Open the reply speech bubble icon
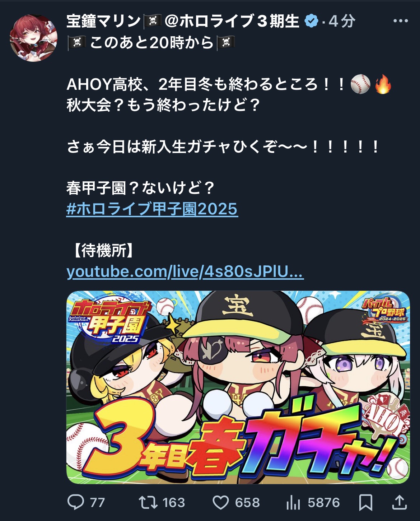The width and height of the screenshot is (420, 521). (x=76, y=502)
